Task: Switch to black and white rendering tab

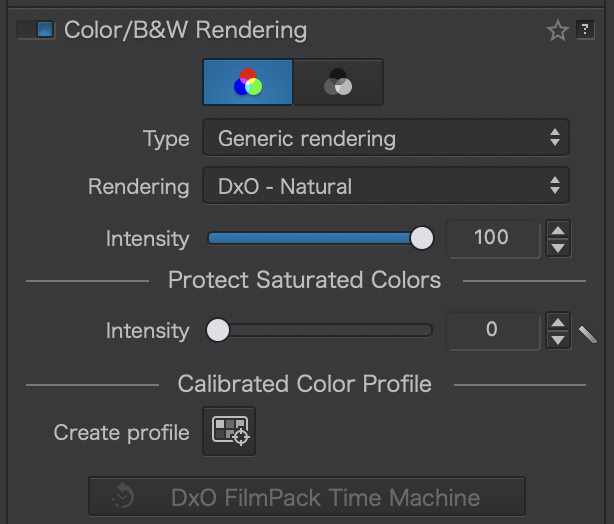Action: click(338, 82)
